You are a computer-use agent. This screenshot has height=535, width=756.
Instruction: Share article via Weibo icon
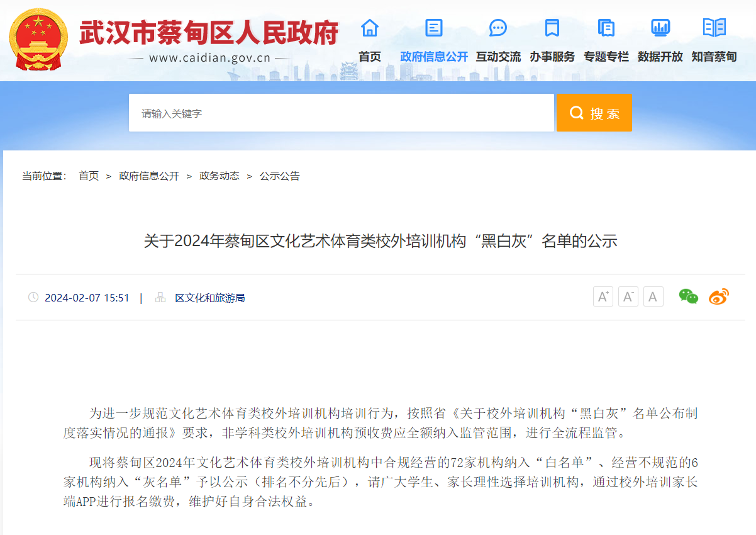[x=719, y=296]
